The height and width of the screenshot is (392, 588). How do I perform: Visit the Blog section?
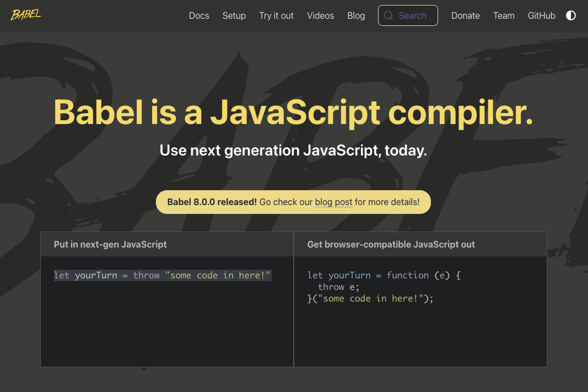tap(356, 16)
